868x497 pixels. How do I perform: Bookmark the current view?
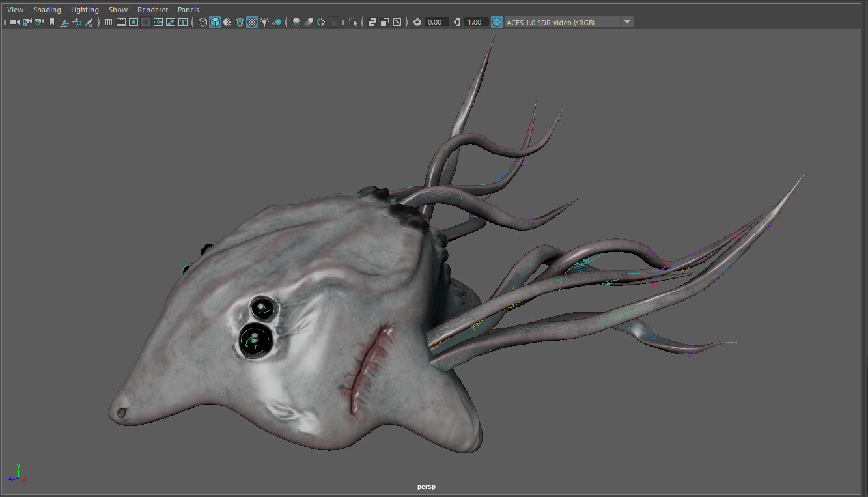[x=51, y=21]
